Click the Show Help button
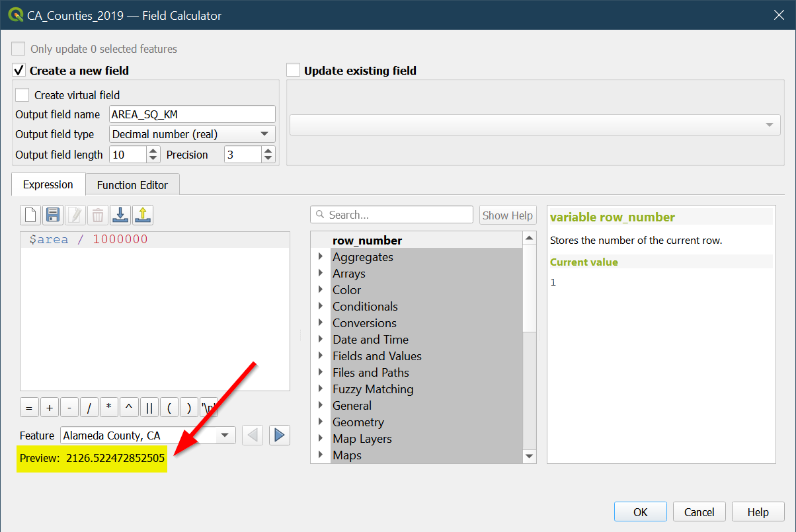 coord(507,215)
